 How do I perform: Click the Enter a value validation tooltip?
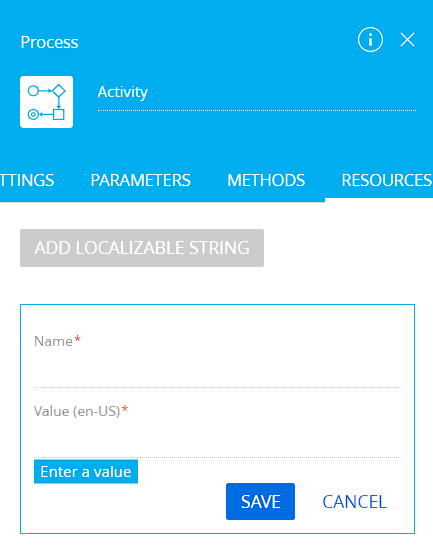86,472
